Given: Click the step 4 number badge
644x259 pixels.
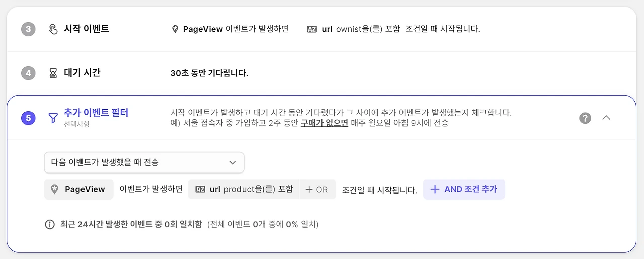Looking at the screenshot, I should 28,73.
